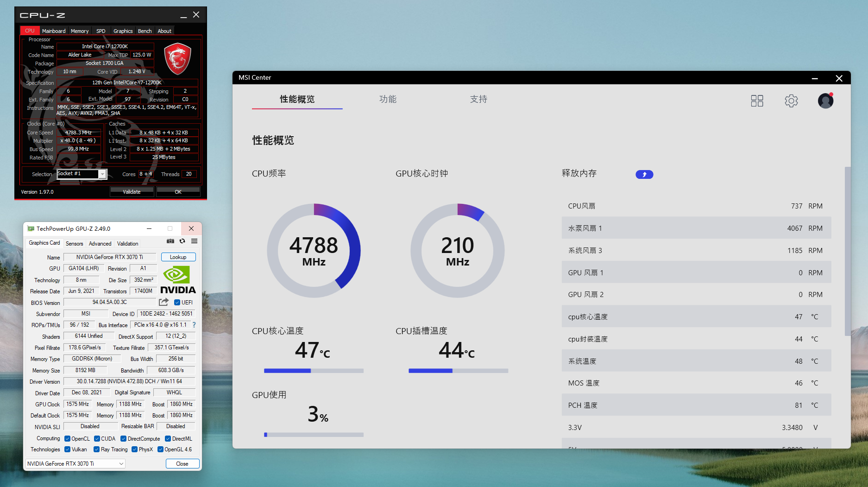Screen dimensions: 868x487
Task: Switch to CPU-Z Memory tab
Action: coord(80,31)
